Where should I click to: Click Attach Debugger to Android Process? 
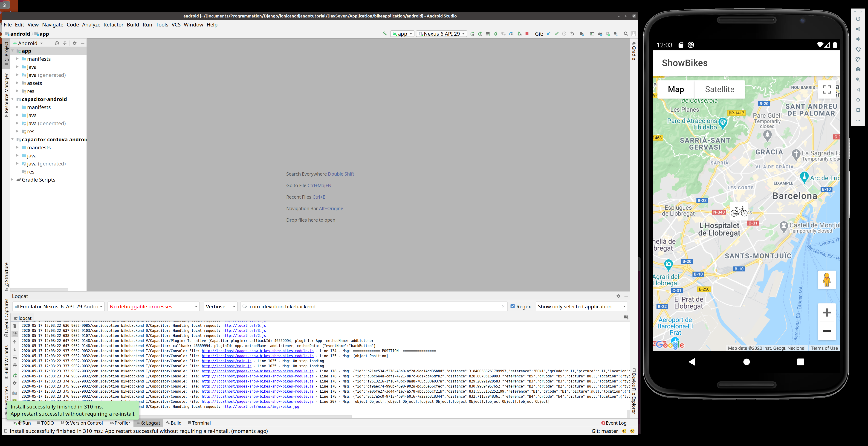[519, 34]
